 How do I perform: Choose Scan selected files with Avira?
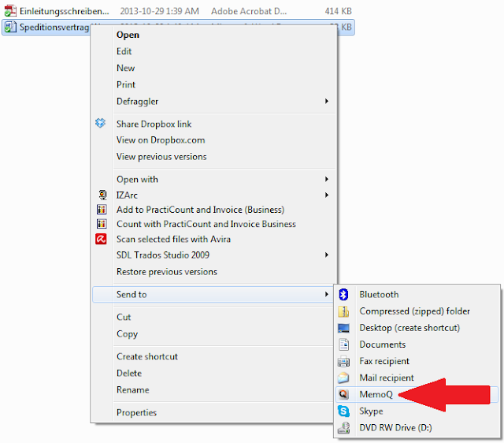[173, 239]
